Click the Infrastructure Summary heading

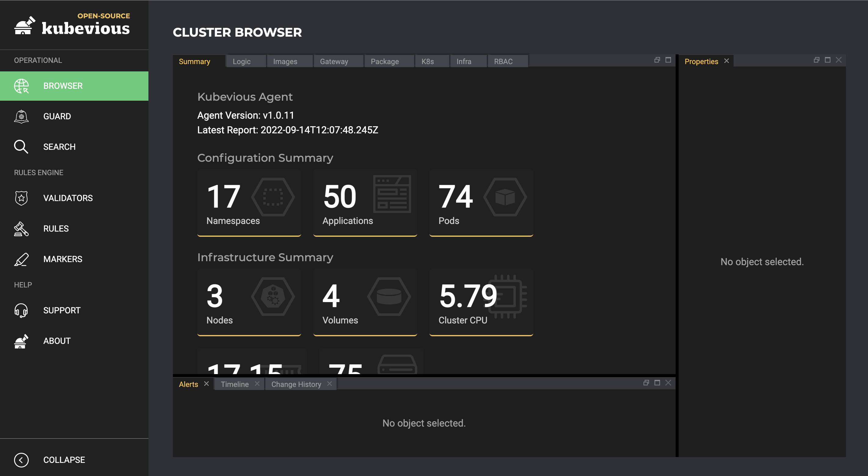click(265, 257)
